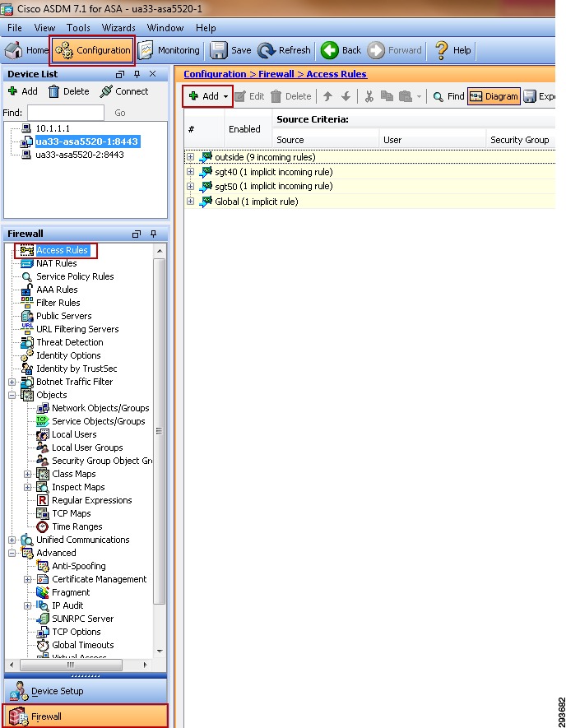Switch to Device Setup pane
Image resolution: width=566 pixels, height=728 pixels.
point(86,691)
